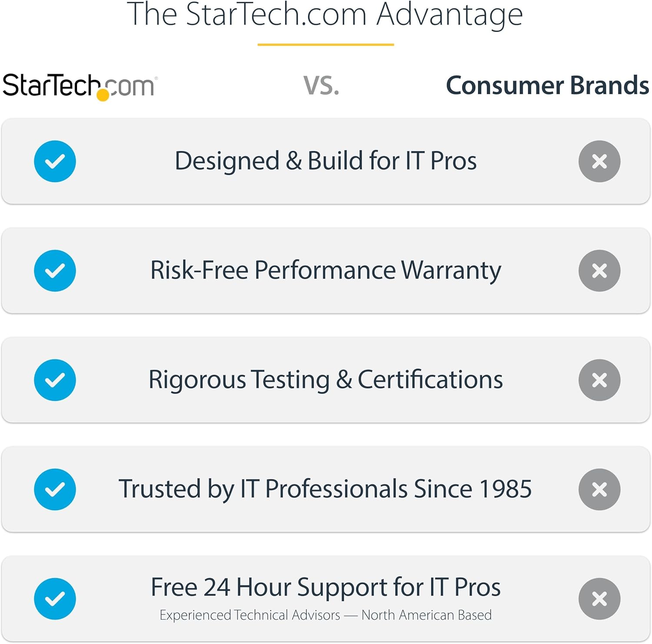Click gray X beside Designed & Build for IT Pros

coord(599,161)
